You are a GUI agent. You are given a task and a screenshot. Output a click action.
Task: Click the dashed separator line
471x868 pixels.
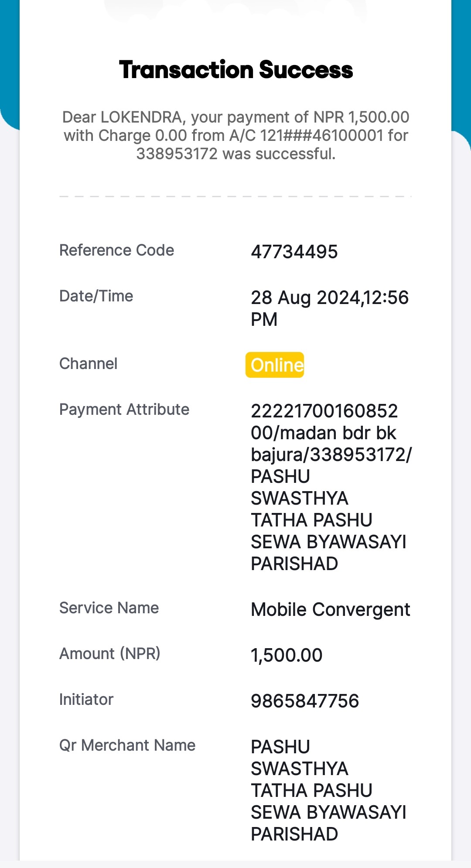pyautogui.click(x=235, y=197)
